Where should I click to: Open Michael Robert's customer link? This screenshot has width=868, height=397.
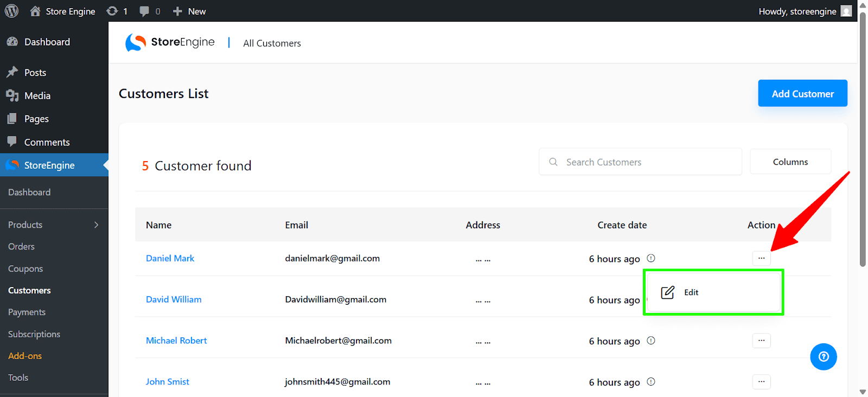pyautogui.click(x=176, y=341)
